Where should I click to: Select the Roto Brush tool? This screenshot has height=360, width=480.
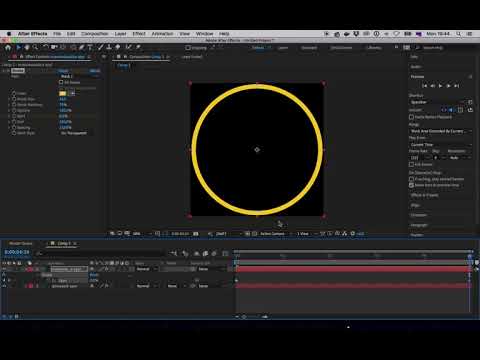click(129, 48)
